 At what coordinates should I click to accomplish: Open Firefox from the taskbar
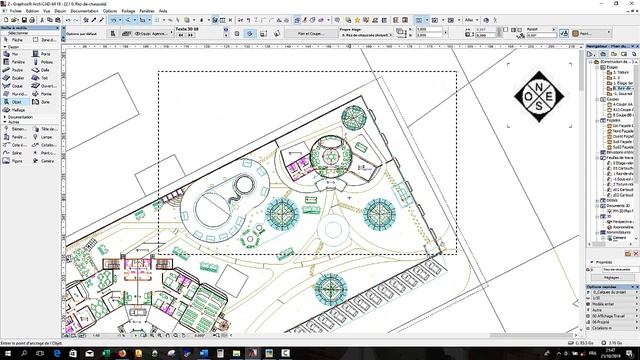click(122, 353)
